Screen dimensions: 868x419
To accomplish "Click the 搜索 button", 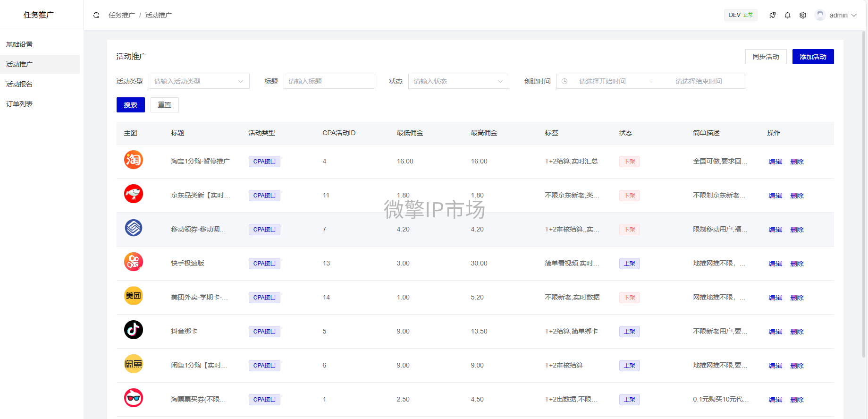I will (x=130, y=105).
